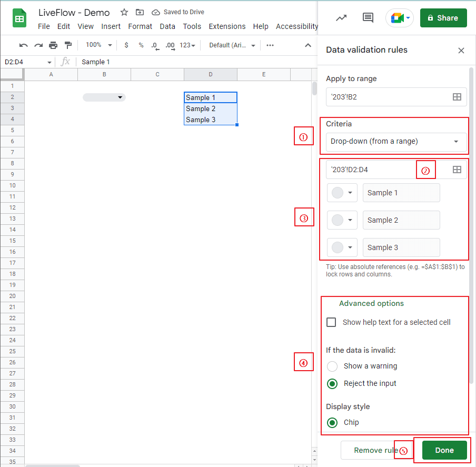Image resolution: width=476 pixels, height=467 pixels.
Task: Redo the last action
Action: coord(38,45)
